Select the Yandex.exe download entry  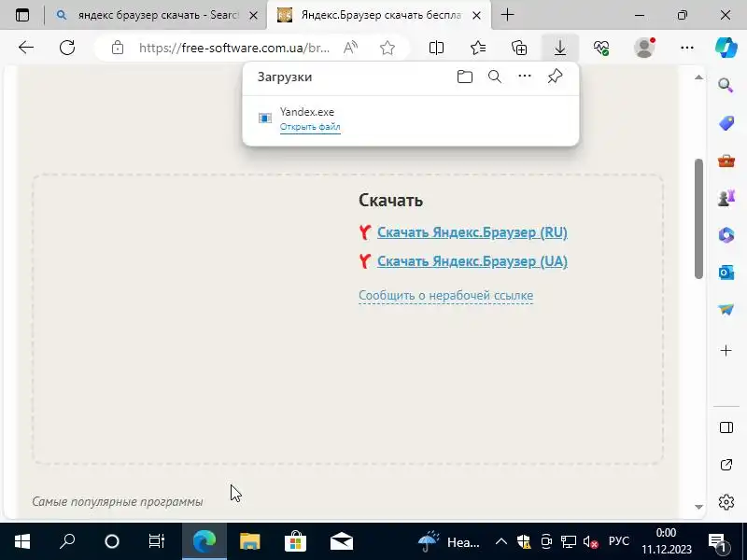point(411,119)
